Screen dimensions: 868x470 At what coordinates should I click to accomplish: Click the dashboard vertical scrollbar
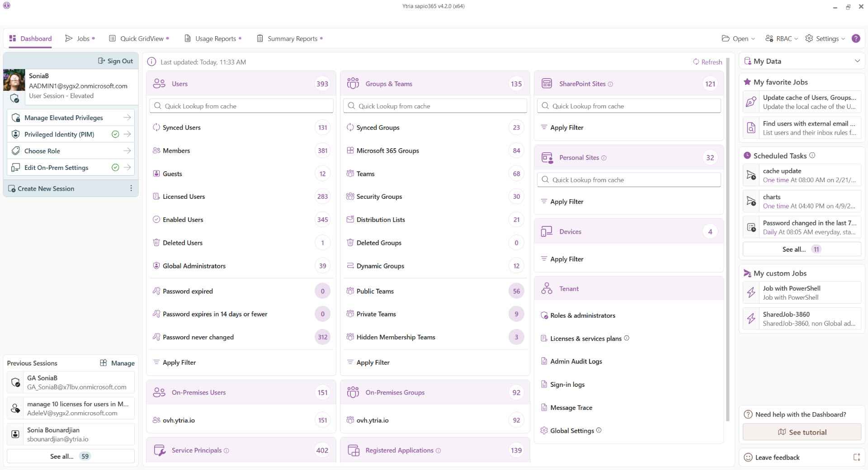pos(728,240)
